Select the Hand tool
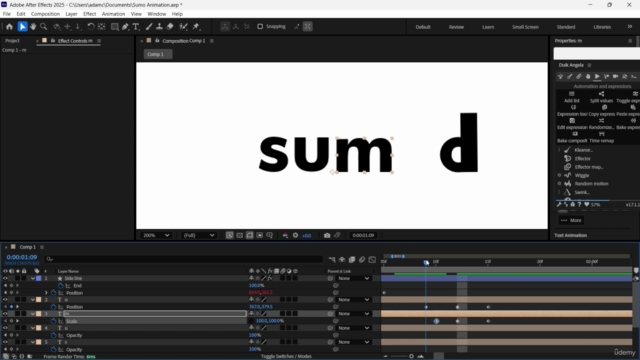The width and height of the screenshot is (640, 360). (x=33, y=27)
